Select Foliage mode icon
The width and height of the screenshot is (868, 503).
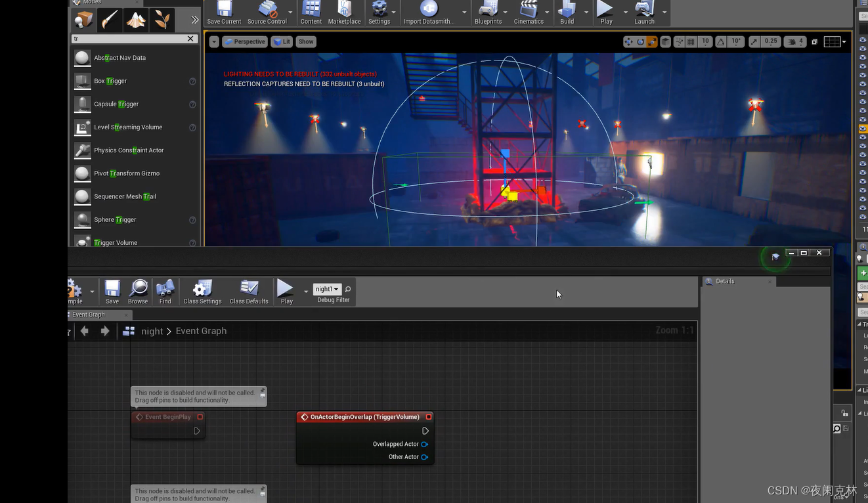coord(162,20)
